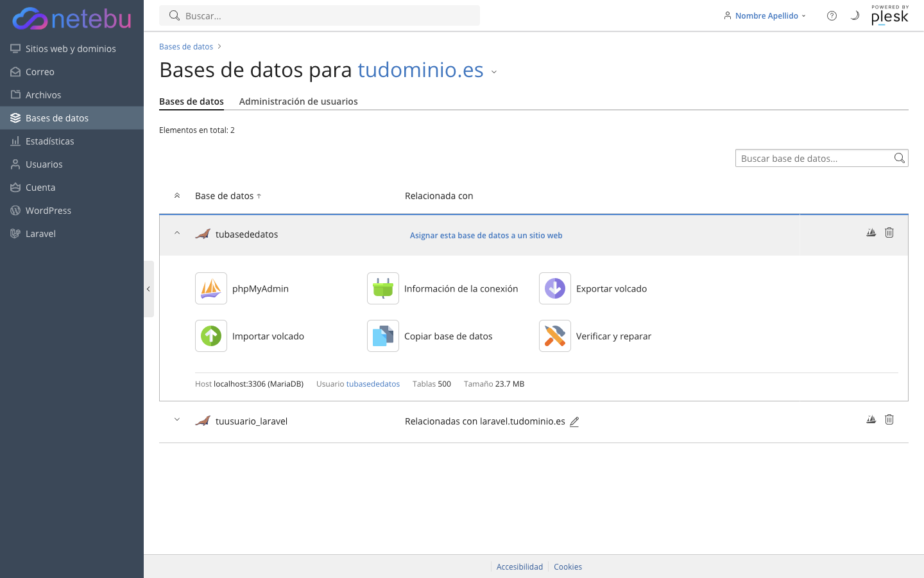Click the Host localhost:3306 (MariaDB) text
The image size is (924, 578).
click(x=249, y=384)
